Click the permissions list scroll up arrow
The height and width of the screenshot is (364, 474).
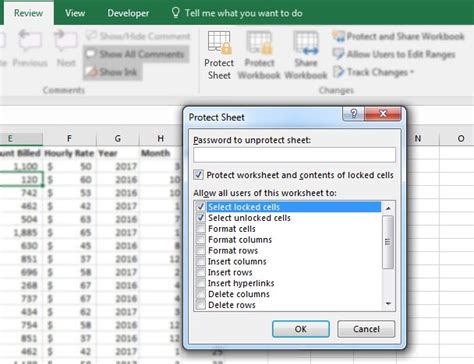(x=388, y=208)
